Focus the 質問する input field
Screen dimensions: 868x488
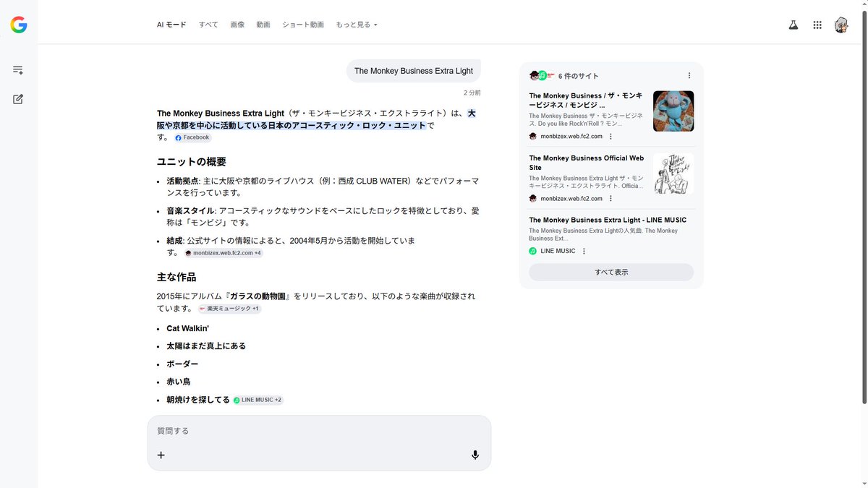coord(319,431)
